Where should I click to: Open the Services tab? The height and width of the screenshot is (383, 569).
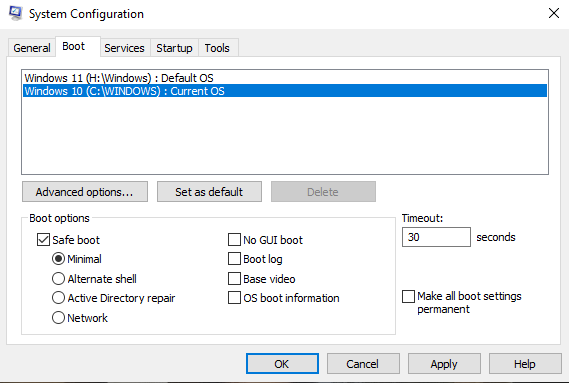click(x=124, y=48)
